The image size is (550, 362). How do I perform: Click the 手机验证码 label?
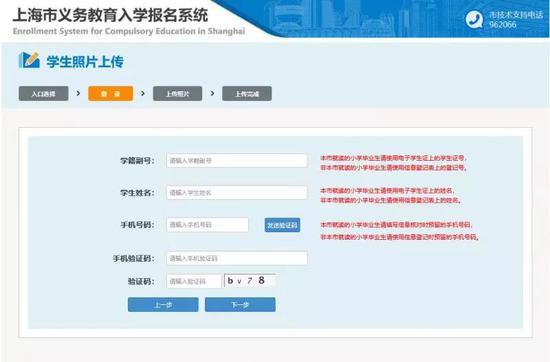click(134, 259)
